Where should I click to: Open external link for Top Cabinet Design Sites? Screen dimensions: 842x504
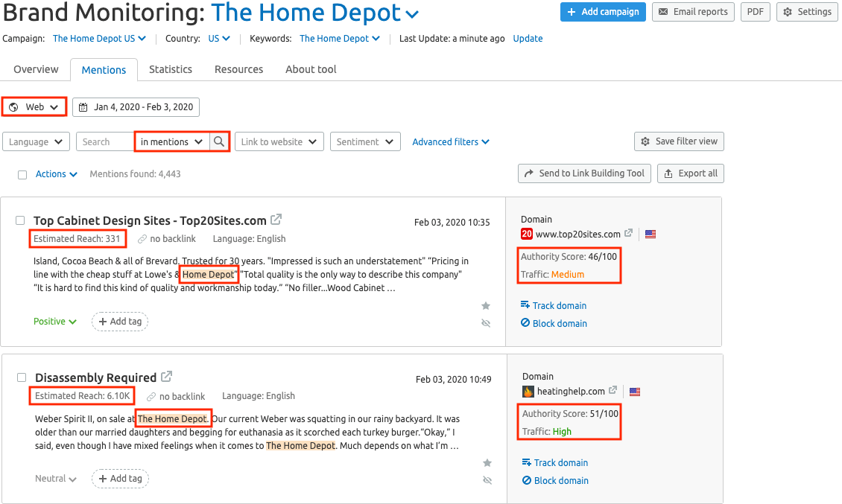point(276,220)
